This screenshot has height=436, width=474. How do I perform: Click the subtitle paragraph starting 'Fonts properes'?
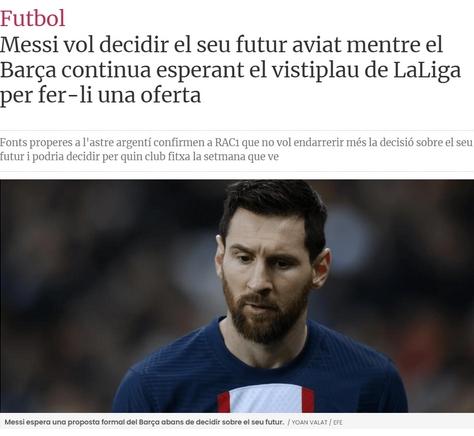tap(236, 149)
